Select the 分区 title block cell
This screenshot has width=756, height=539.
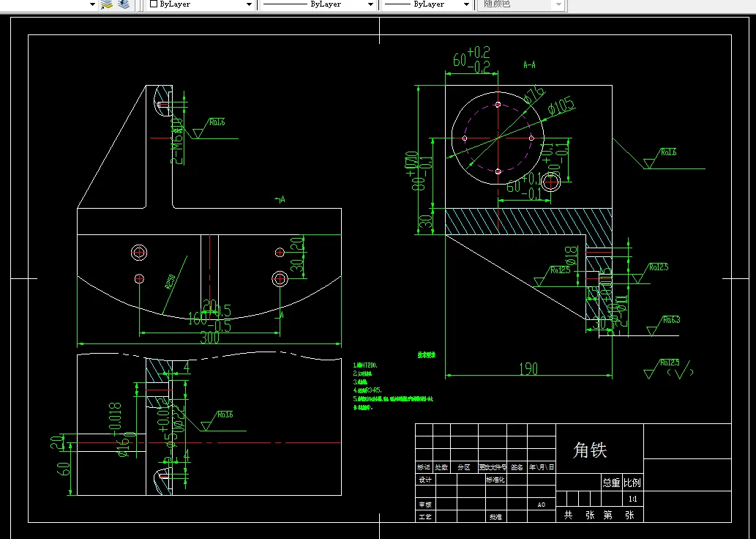pyautogui.click(x=464, y=467)
